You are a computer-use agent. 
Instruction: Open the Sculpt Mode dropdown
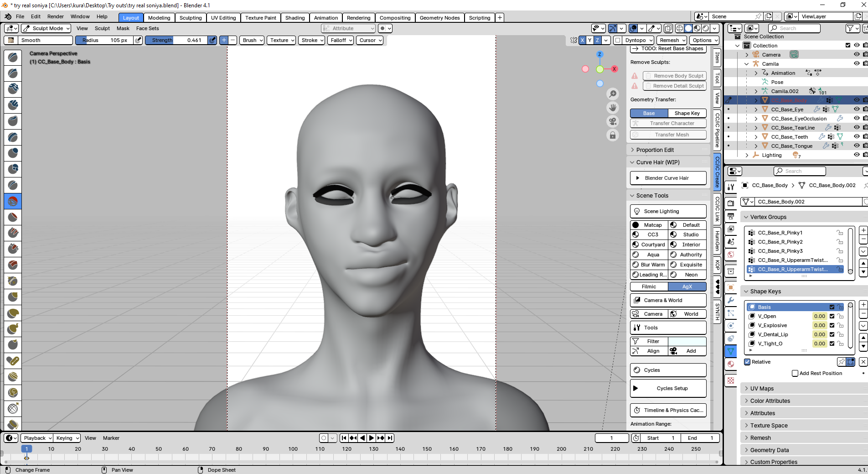click(46, 28)
